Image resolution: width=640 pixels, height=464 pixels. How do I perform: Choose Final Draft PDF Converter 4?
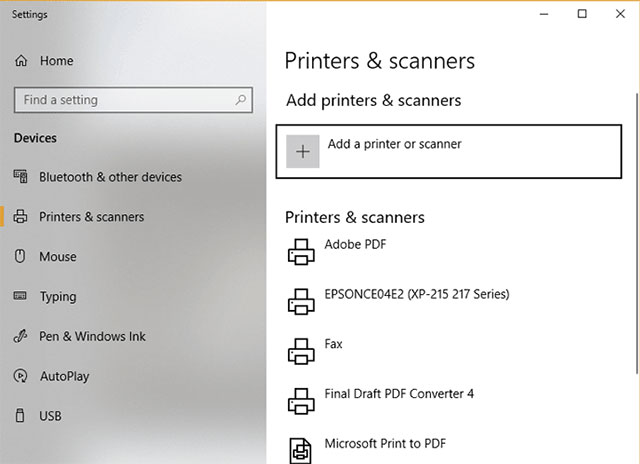[x=399, y=394]
